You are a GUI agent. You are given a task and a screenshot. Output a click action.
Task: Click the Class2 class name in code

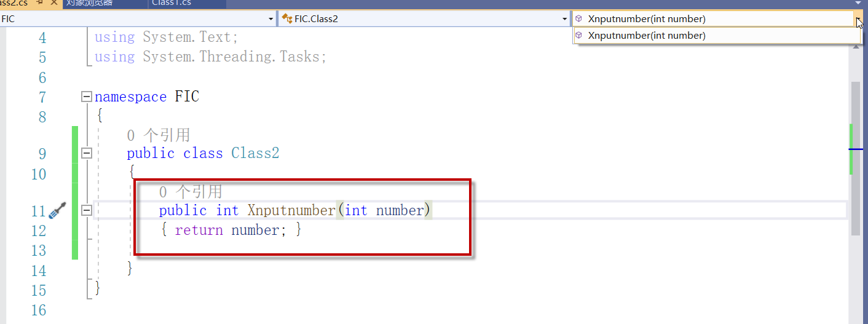[255, 153]
